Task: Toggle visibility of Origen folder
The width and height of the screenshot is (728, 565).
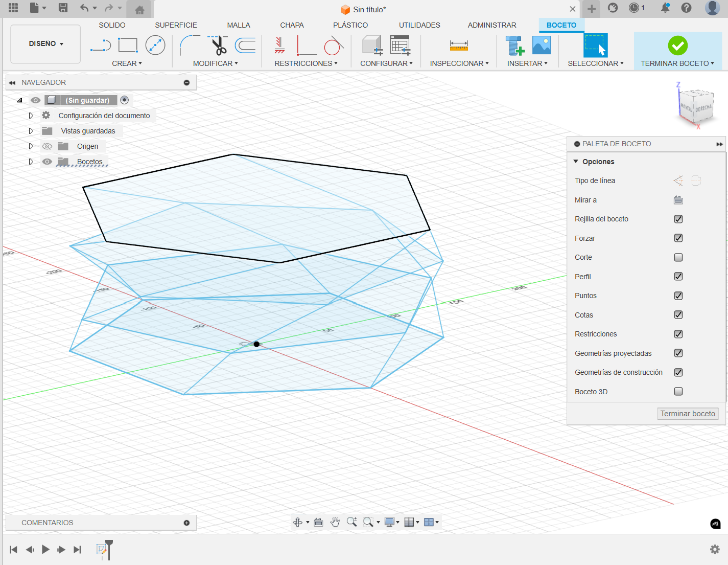Action: coord(47,146)
